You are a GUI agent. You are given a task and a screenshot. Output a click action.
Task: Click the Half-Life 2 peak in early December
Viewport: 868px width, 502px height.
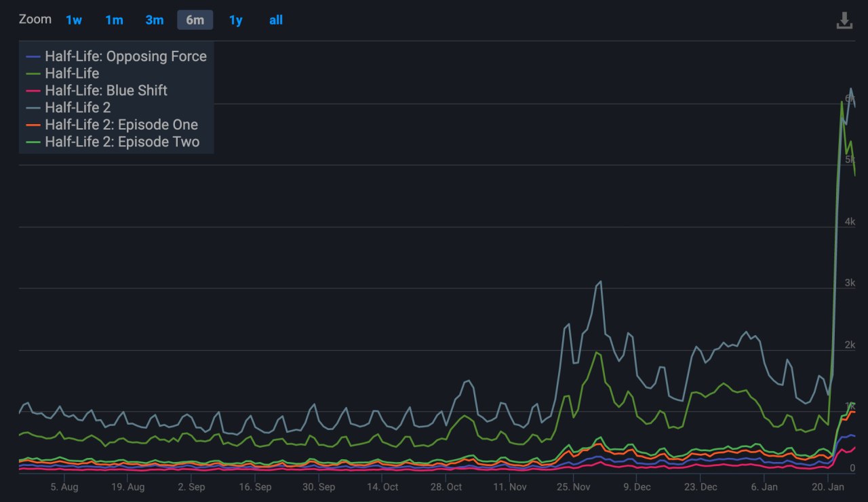pos(601,282)
